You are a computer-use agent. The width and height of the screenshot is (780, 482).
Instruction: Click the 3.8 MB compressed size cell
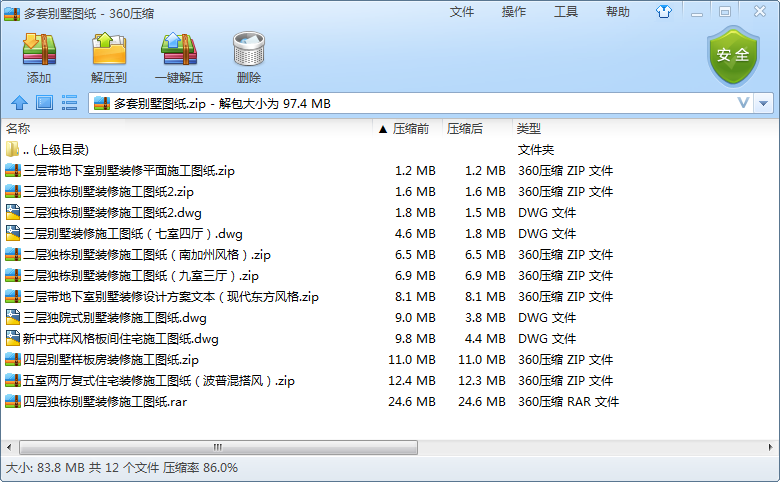485,317
